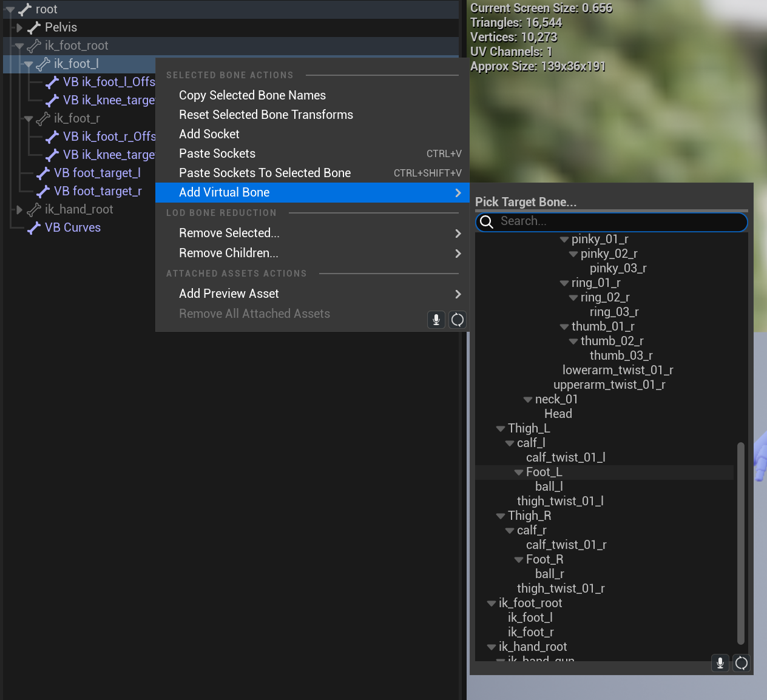Click the microphone icon in bone picker
The width and height of the screenshot is (767, 700).
720,663
